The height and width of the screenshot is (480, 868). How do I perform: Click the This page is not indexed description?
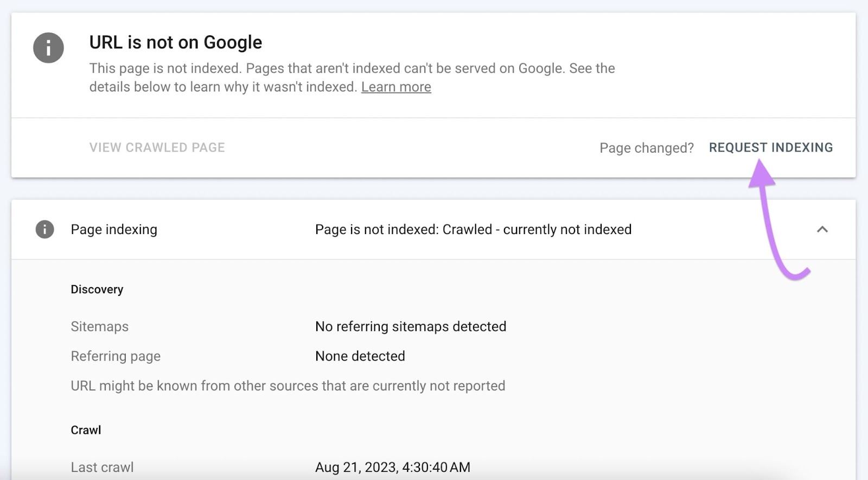point(352,78)
